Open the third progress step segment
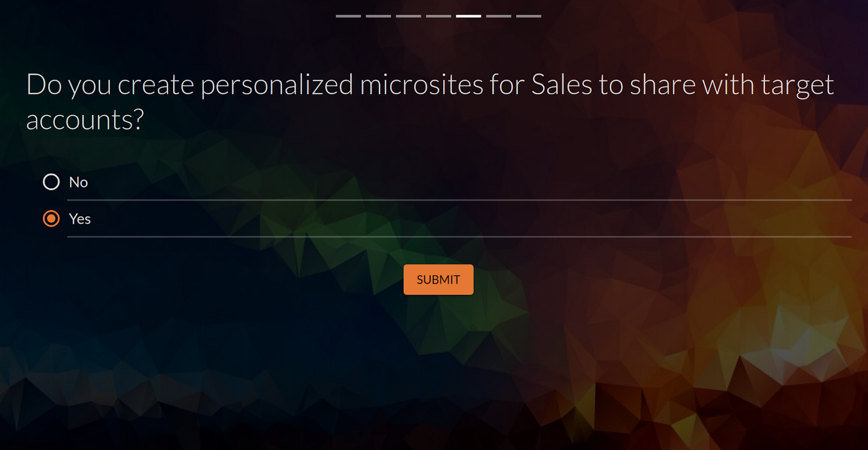 click(x=409, y=16)
